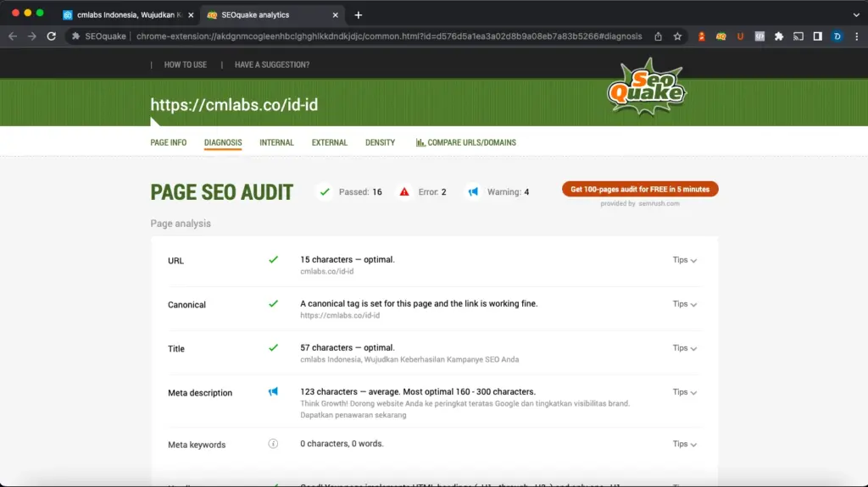868x487 pixels.
Task: Reload the page with the refresh icon
Action: tap(52, 36)
